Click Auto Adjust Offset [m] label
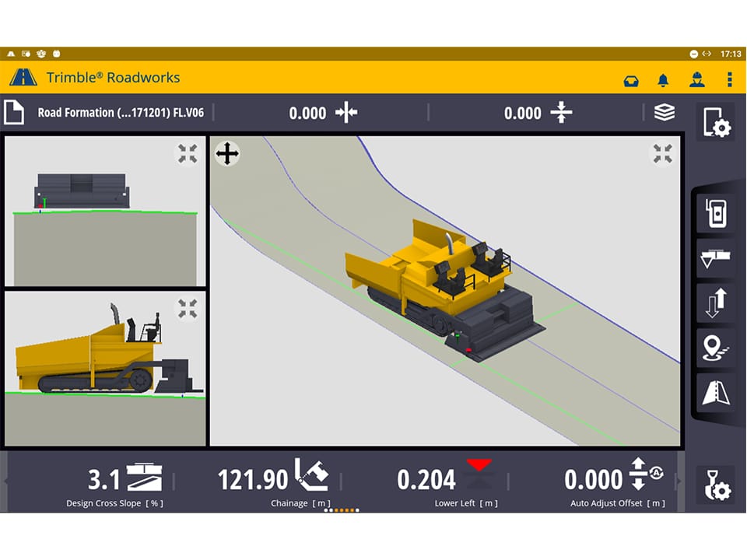This screenshot has height=560, width=747. [617, 503]
